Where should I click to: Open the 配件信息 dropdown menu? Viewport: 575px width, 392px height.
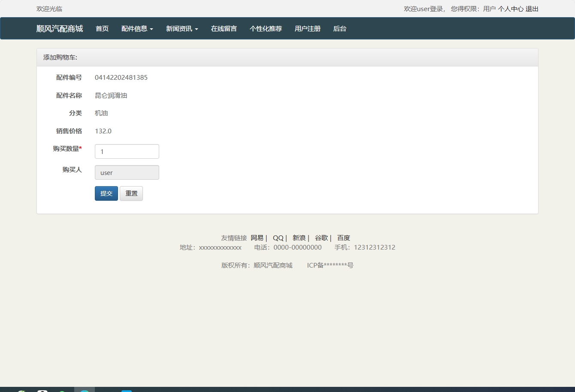click(137, 29)
